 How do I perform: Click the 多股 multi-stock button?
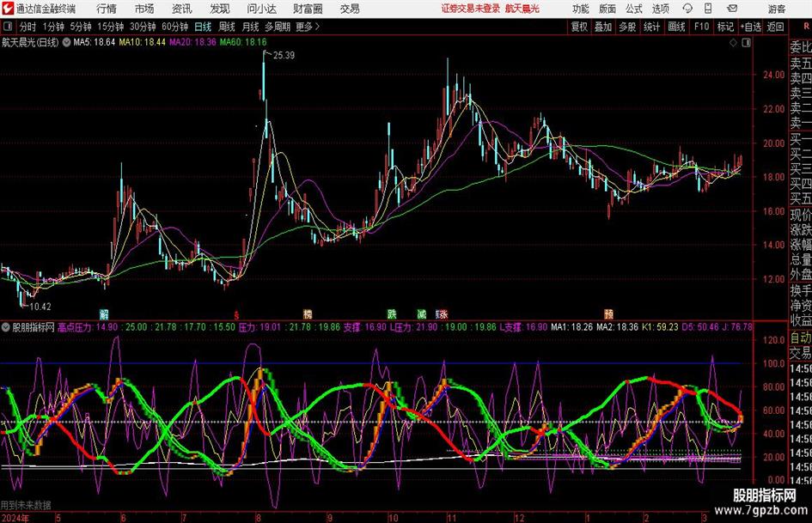(x=627, y=27)
